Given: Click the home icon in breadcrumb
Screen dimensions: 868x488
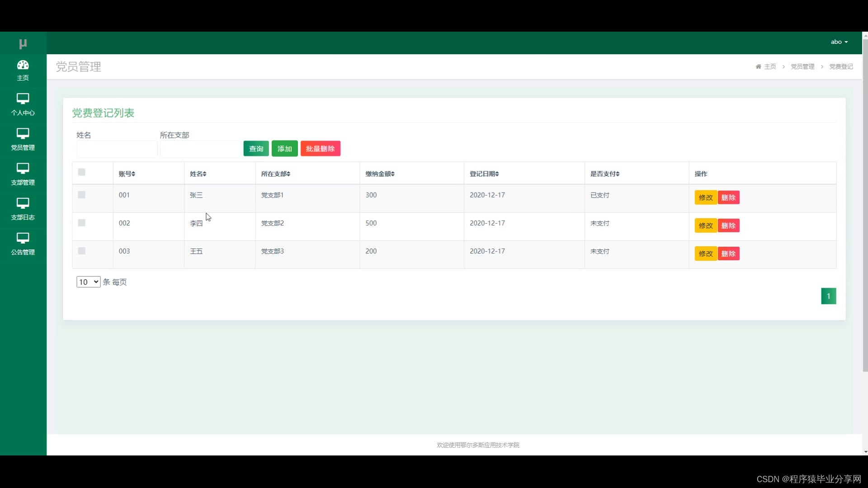Looking at the screenshot, I should pyautogui.click(x=758, y=66).
